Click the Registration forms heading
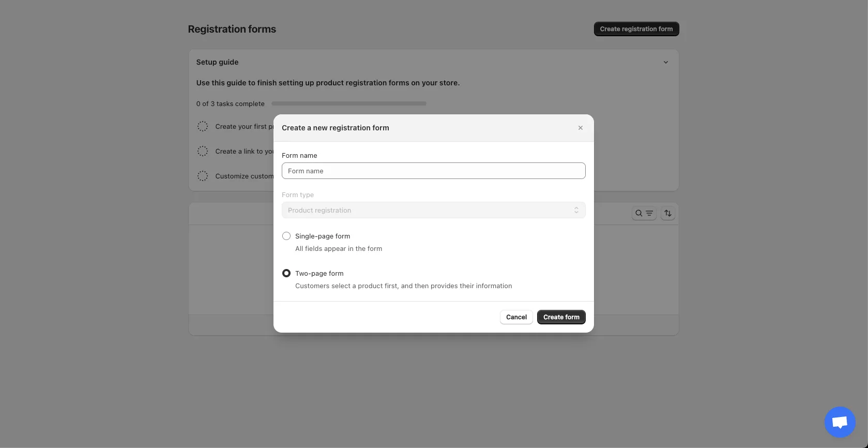 232,29
